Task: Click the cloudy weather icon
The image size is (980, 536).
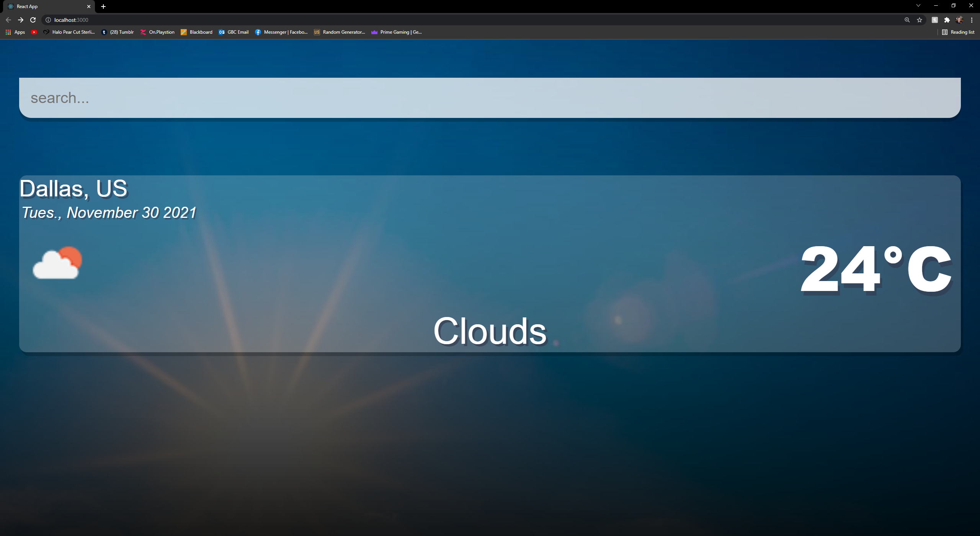Action: point(57,263)
